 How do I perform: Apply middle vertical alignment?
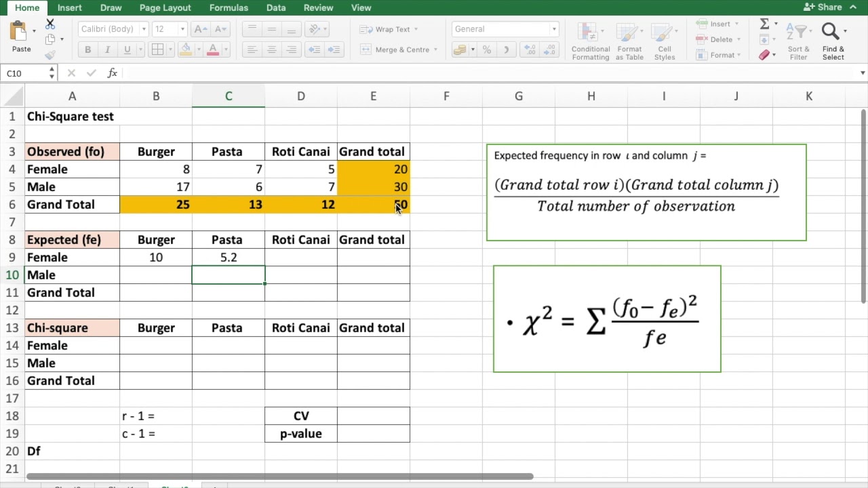pos(271,29)
